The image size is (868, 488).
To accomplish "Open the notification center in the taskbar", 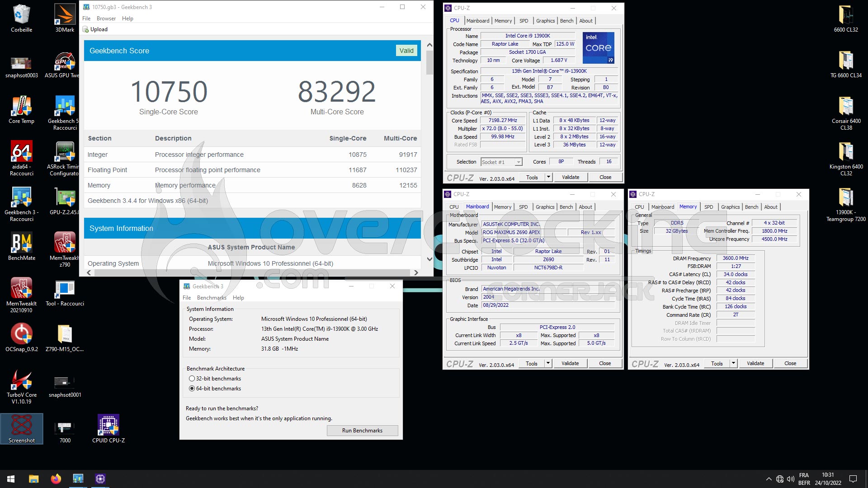I will tap(853, 479).
